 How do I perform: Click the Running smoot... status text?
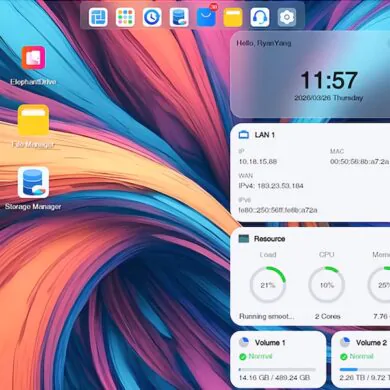coord(267,316)
